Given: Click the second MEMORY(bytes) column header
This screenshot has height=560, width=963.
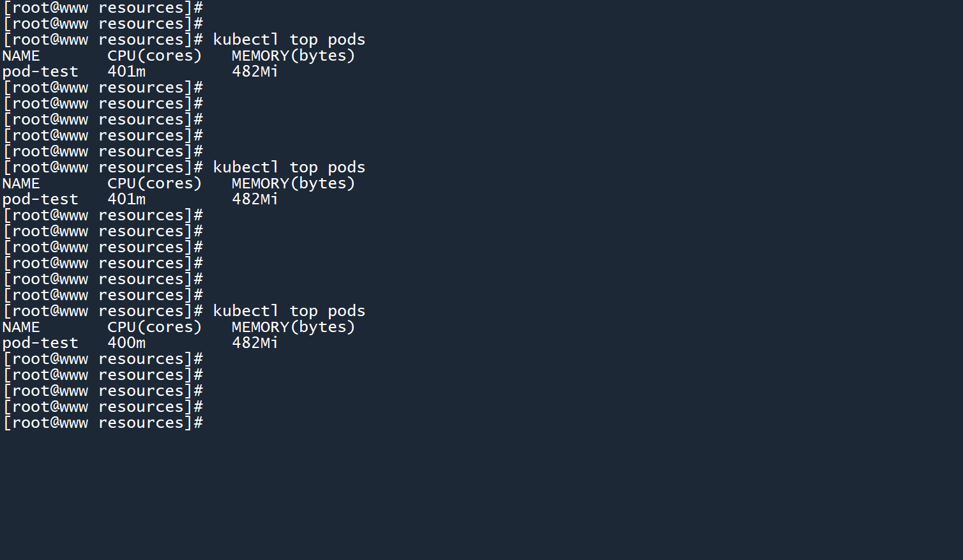Looking at the screenshot, I should pyautogui.click(x=293, y=184).
